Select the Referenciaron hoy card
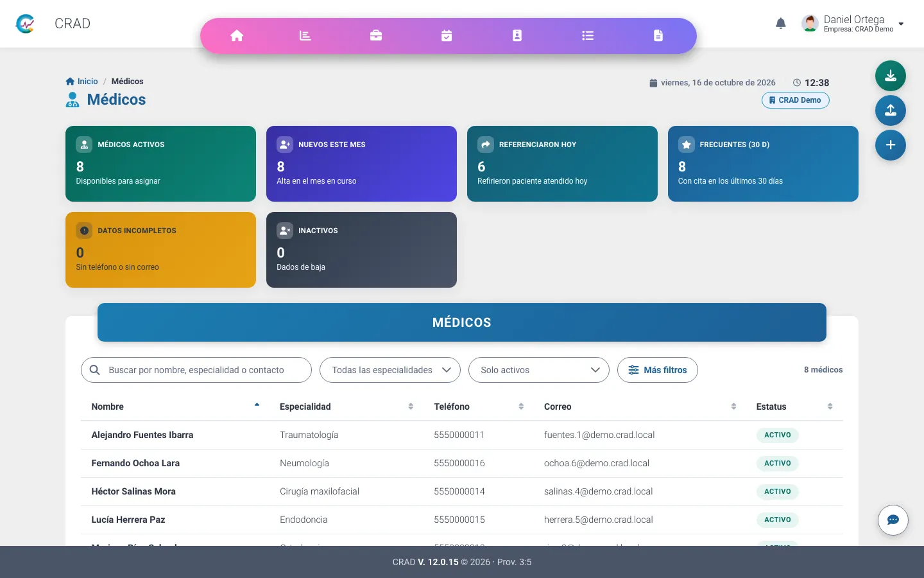Screen dimensions: 924x578 pos(562,164)
